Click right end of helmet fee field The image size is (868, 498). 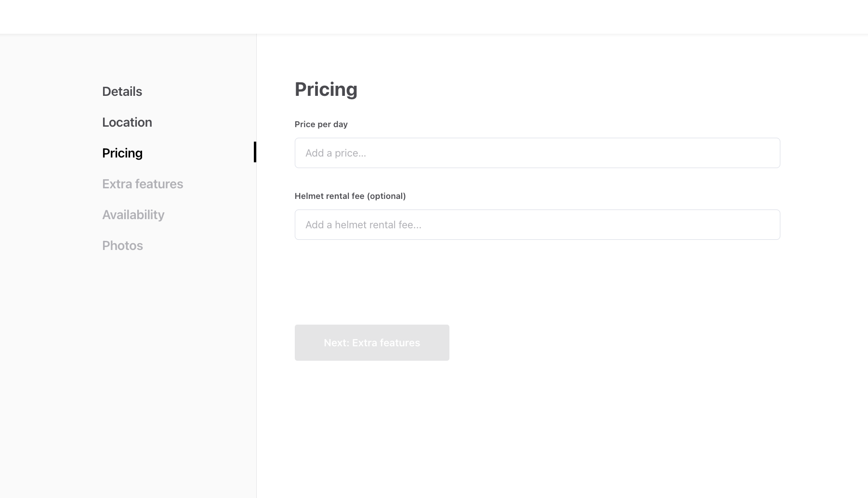pos(766,225)
